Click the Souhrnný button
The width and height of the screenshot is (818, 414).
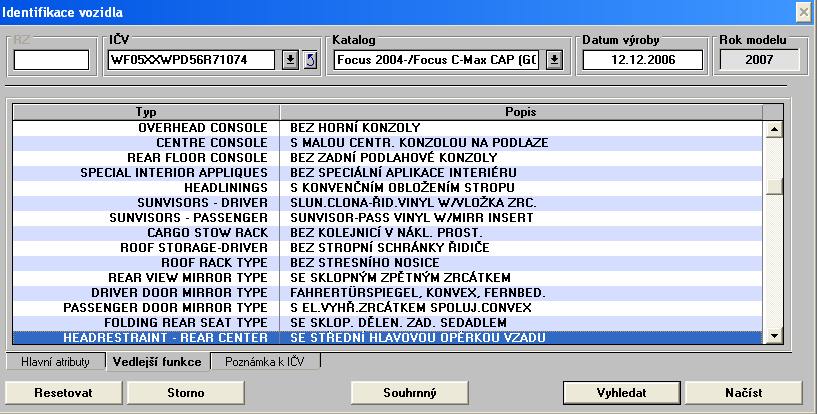click(410, 393)
